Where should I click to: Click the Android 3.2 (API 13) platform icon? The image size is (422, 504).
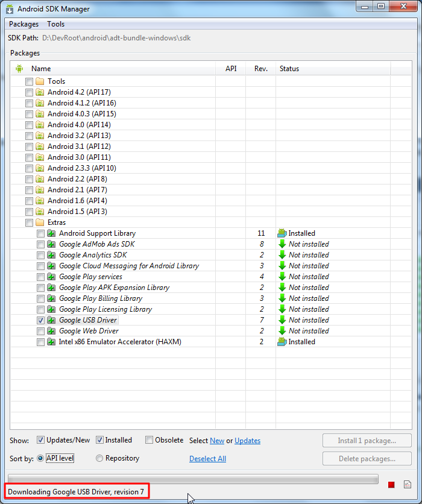click(x=40, y=136)
